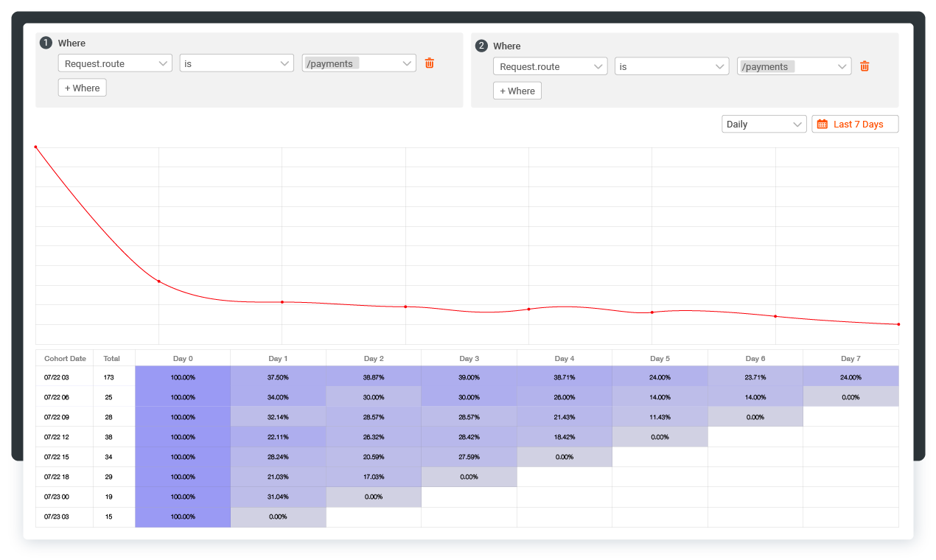Click the 0.00% Day 1 cell for cohort 07/23 03
This screenshot has height=560, width=936.
(278, 516)
